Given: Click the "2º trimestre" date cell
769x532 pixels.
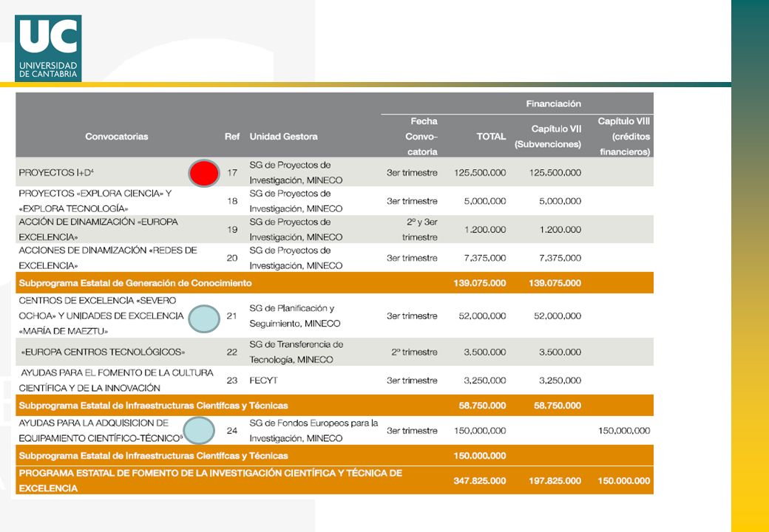Looking at the screenshot, I should (x=414, y=352).
